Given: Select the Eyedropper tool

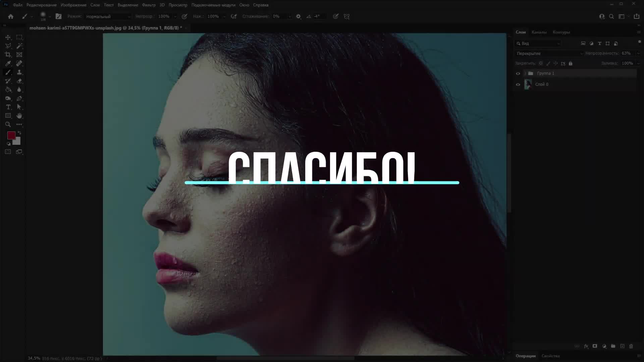Looking at the screenshot, I should pos(8,63).
